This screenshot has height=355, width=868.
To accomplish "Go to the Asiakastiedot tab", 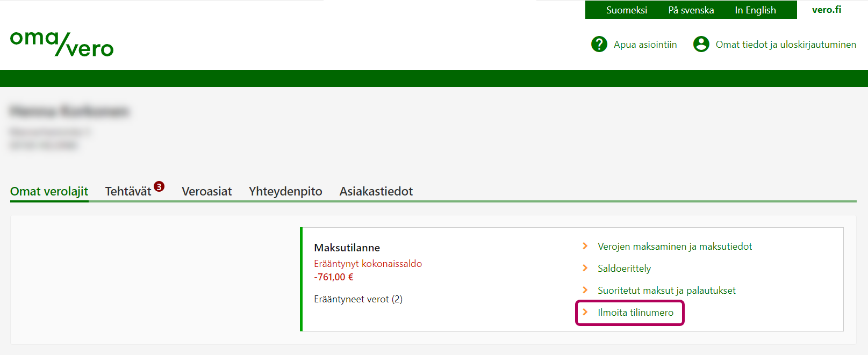I will tap(376, 191).
